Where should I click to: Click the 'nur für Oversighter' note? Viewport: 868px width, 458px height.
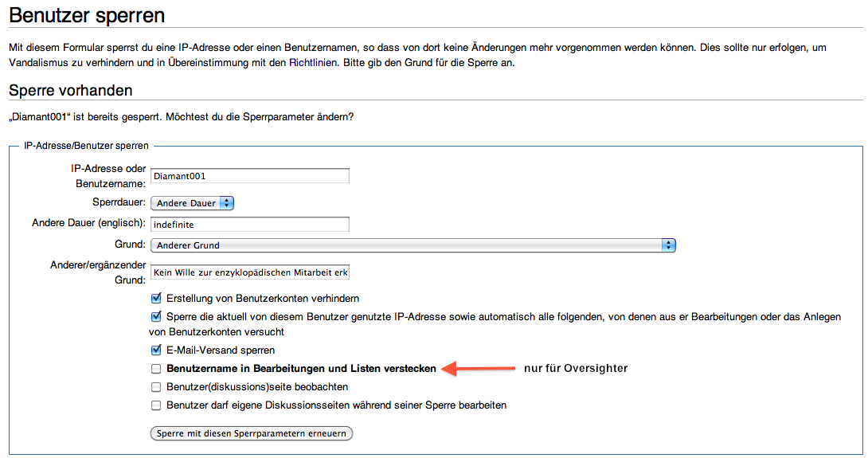tap(576, 368)
